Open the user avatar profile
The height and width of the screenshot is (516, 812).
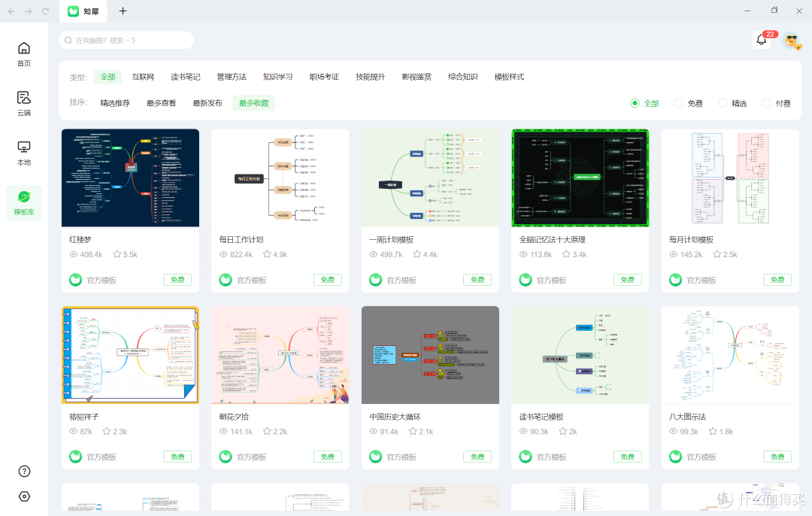(x=791, y=41)
